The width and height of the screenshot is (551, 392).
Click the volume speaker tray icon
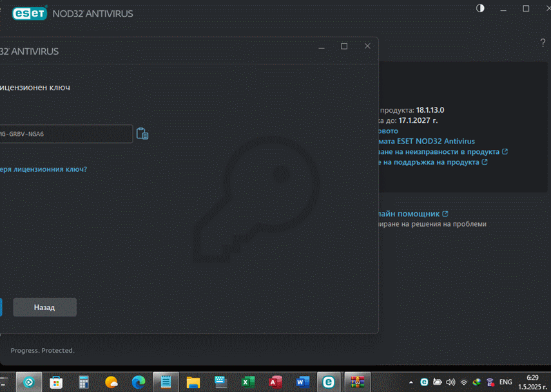click(450, 382)
